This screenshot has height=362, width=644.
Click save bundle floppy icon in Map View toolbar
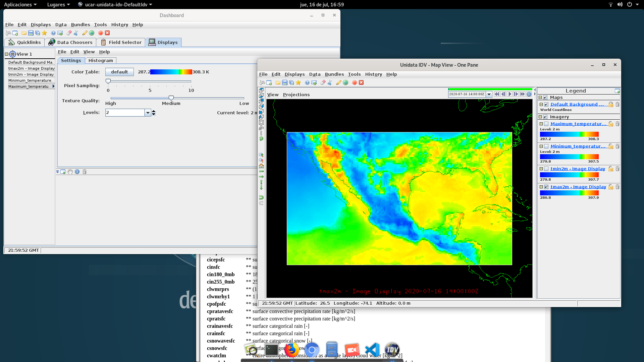coord(284,82)
